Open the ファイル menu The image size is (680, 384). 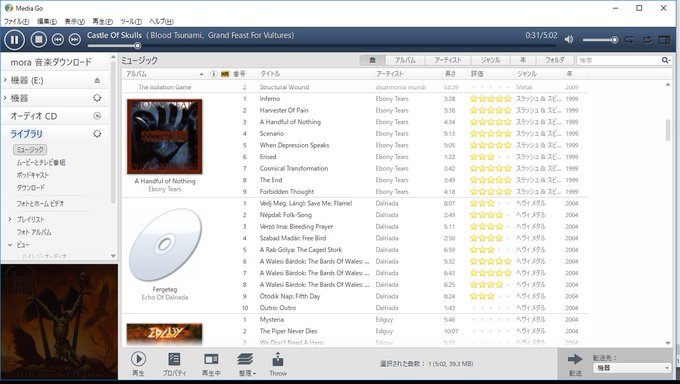coord(16,21)
